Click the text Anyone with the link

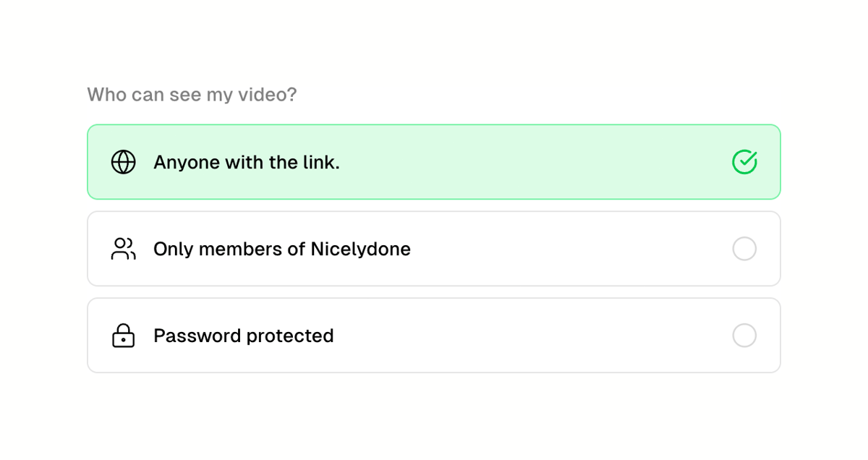(246, 162)
